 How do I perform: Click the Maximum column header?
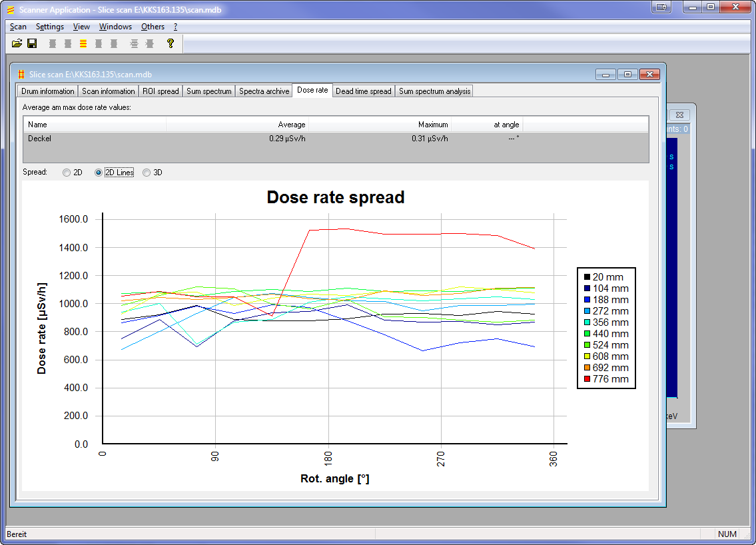(380, 125)
